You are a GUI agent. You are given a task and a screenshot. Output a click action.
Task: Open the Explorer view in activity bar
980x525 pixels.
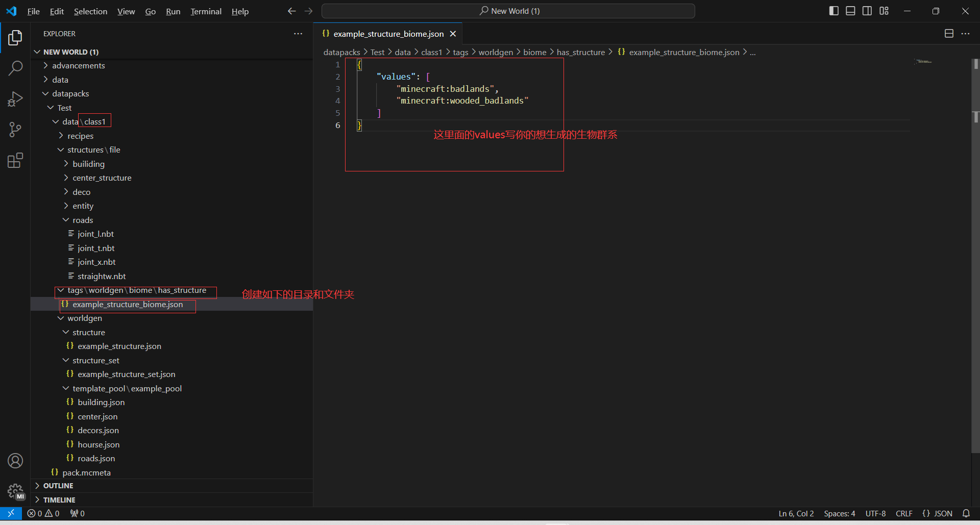click(15, 37)
